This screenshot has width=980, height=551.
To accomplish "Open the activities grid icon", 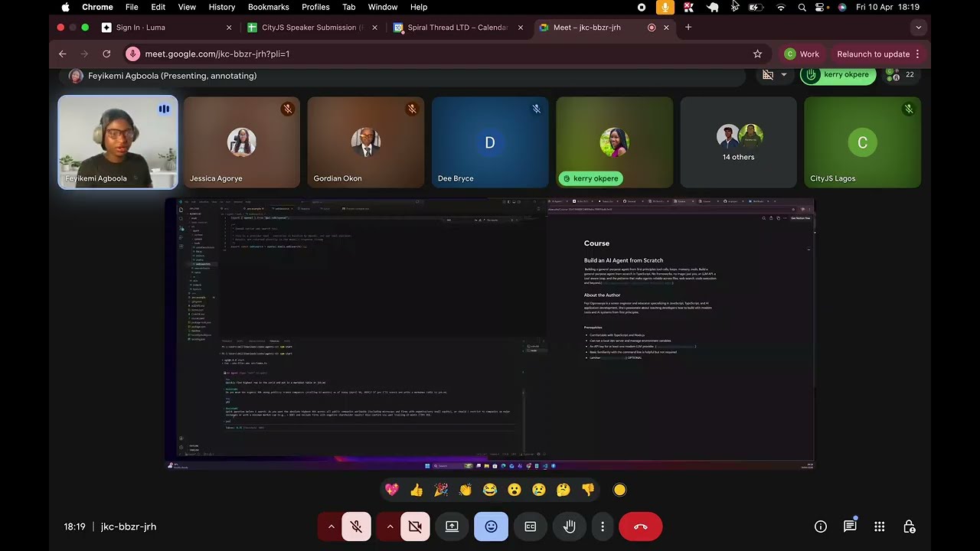I will [879, 527].
